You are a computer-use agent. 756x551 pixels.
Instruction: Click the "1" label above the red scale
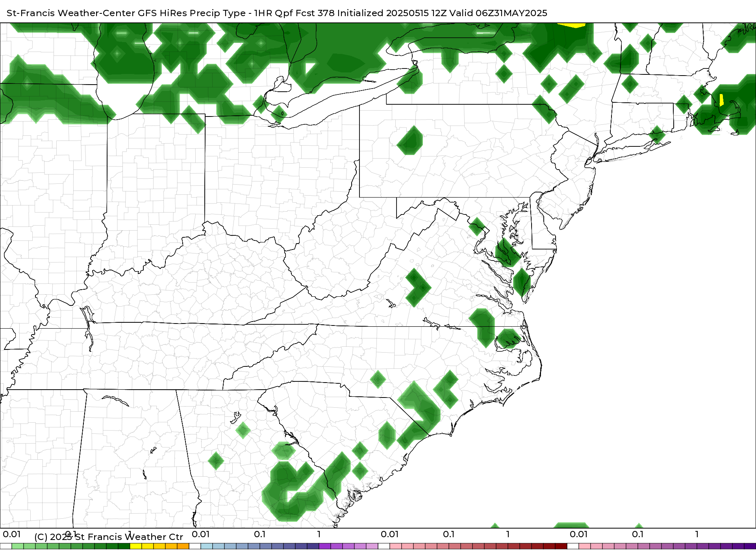click(x=508, y=534)
